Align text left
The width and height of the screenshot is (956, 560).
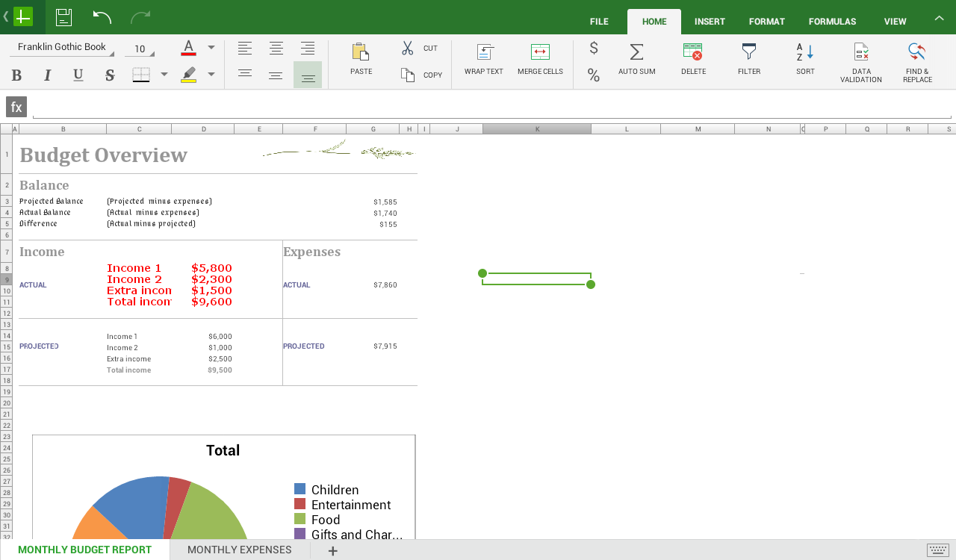[x=245, y=49]
